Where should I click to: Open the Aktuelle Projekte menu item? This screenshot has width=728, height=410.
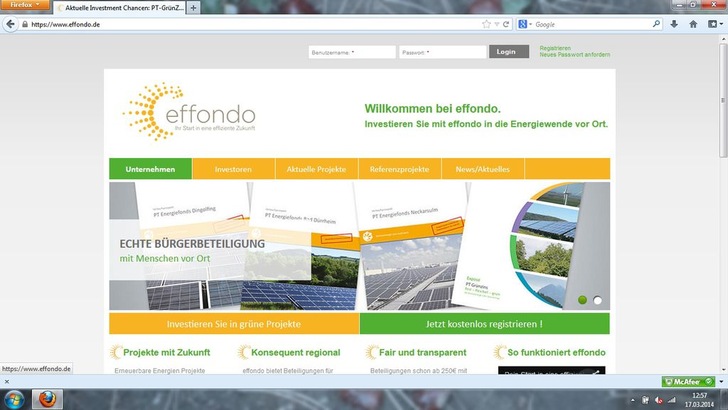coord(317,169)
